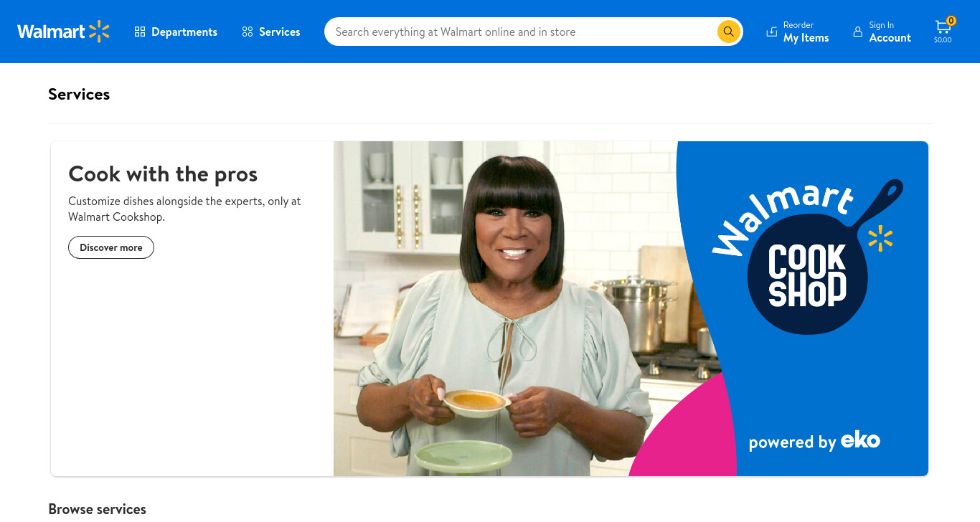Click the $0.00 cart total
Screen dimensions: 980x522
[943, 40]
